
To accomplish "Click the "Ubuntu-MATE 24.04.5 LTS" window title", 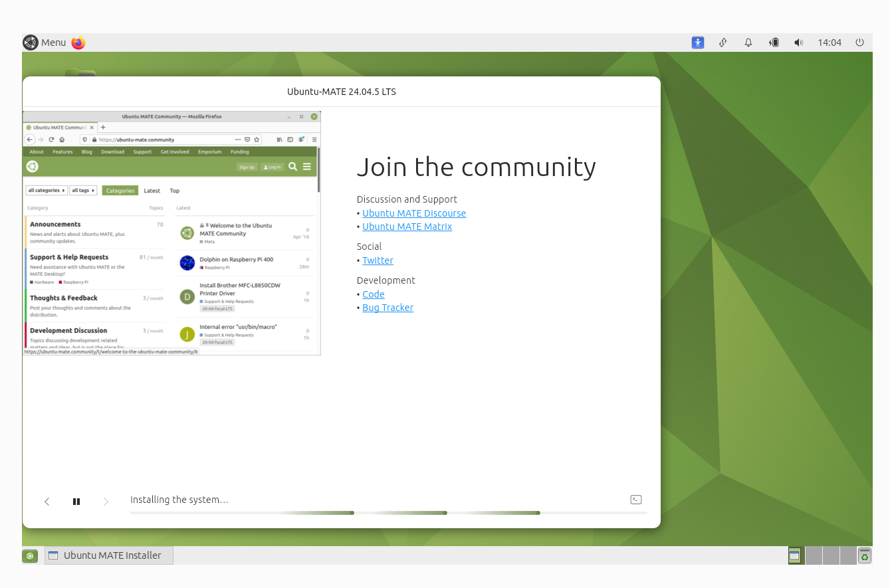I will tap(342, 92).
